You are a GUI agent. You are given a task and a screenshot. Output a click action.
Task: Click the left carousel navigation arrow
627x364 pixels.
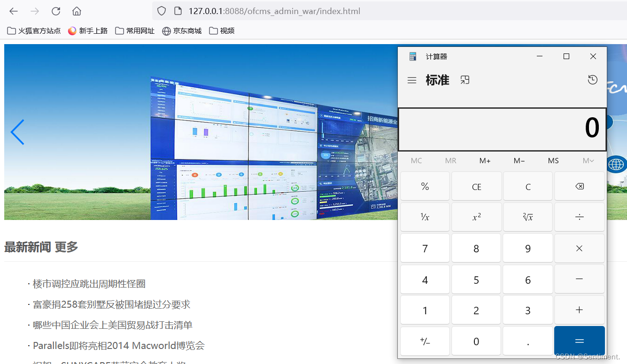17,132
